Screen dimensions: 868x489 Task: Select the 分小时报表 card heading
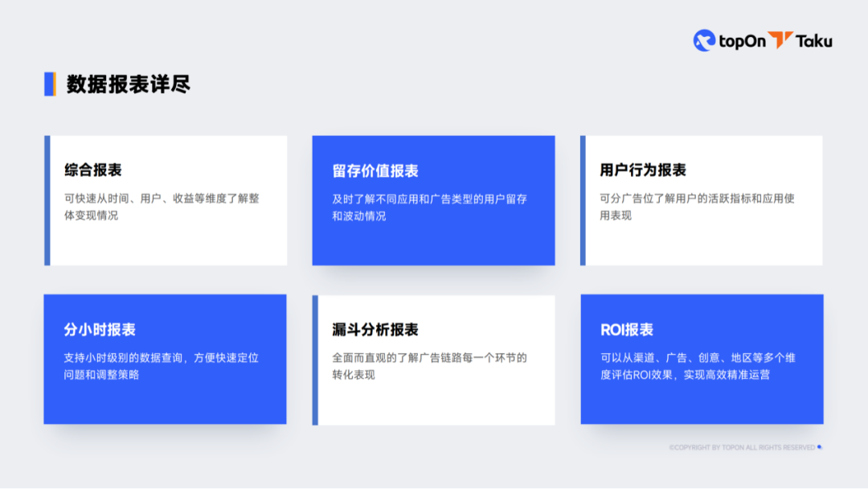(x=100, y=330)
